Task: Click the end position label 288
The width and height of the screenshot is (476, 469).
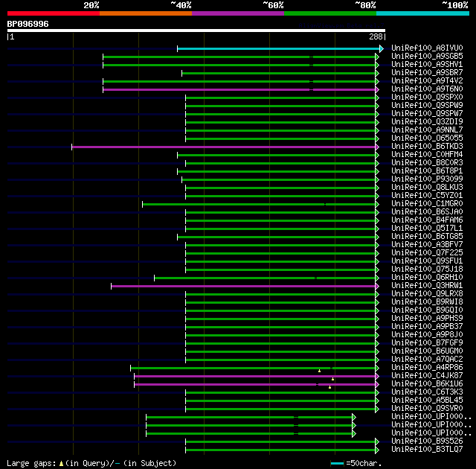Action: tap(376, 36)
